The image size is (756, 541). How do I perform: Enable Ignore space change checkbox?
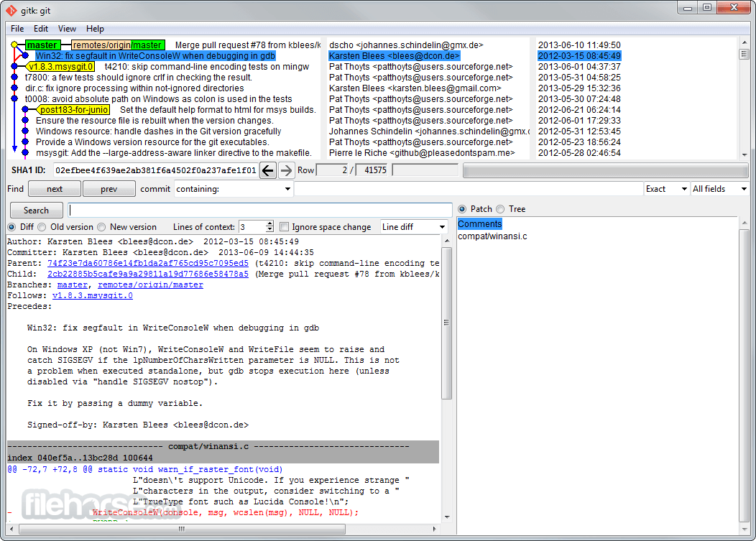point(285,227)
